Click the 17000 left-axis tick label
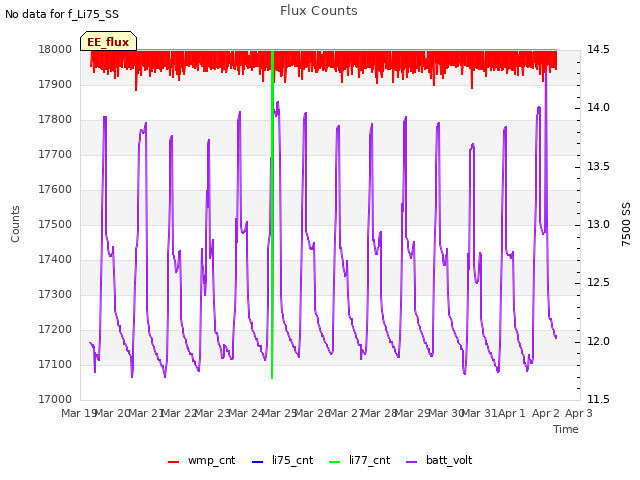This screenshot has height=480, width=640. (x=55, y=399)
